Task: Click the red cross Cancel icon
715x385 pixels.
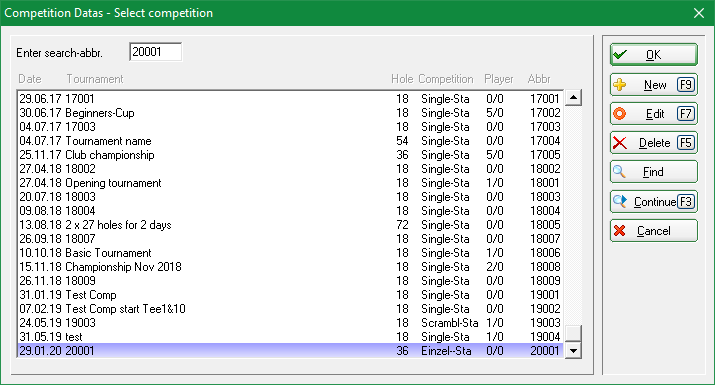Action: (x=620, y=230)
